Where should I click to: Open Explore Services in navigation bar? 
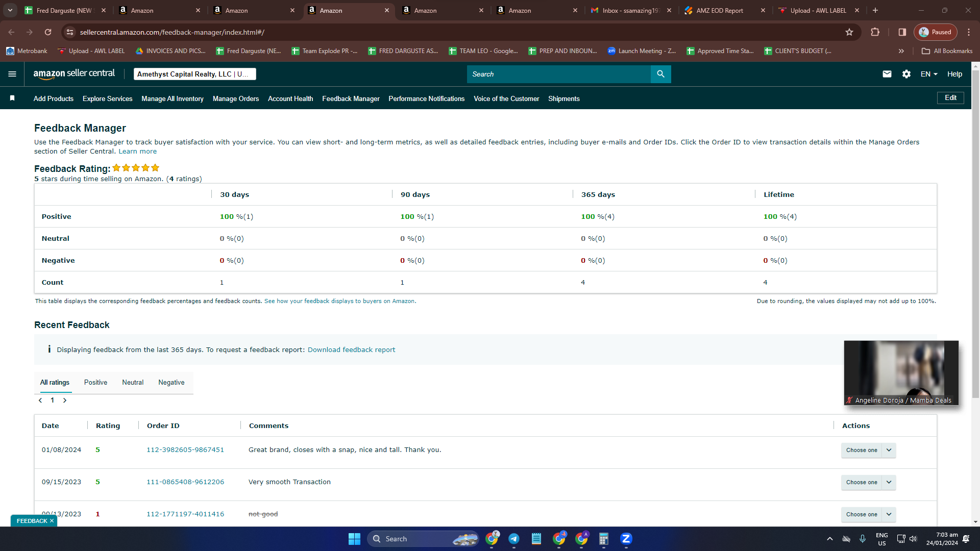click(x=107, y=98)
